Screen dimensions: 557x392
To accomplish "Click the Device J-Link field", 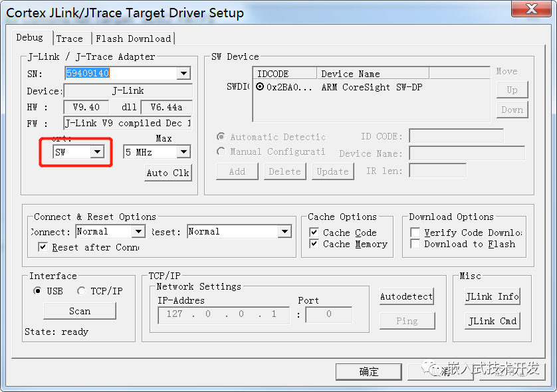I will point(128,90).
